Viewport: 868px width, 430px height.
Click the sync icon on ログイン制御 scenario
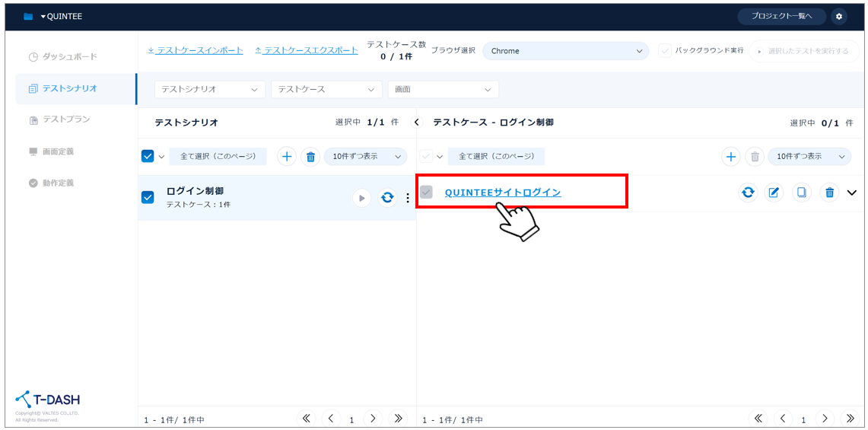click(x=387, y=198)
